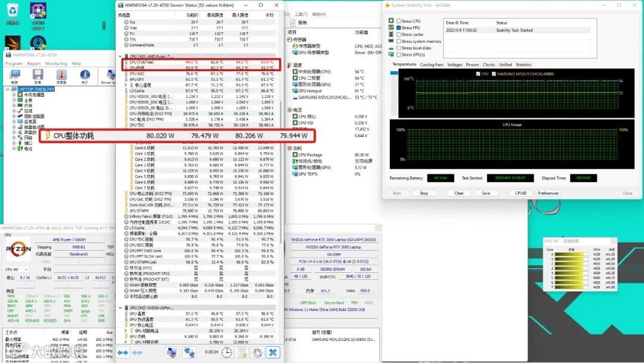
Task: Expand the 中央处理器 tree node
Action: [14, 94]
